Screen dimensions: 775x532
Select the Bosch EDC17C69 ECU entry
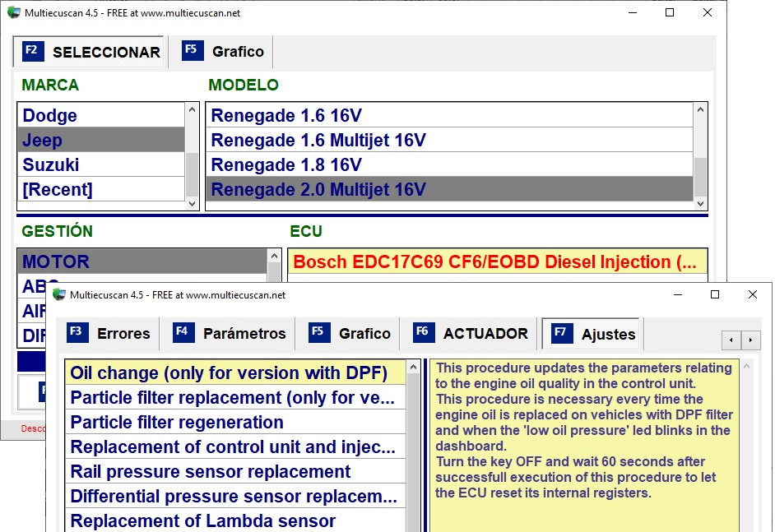click(x=498, y=261)
